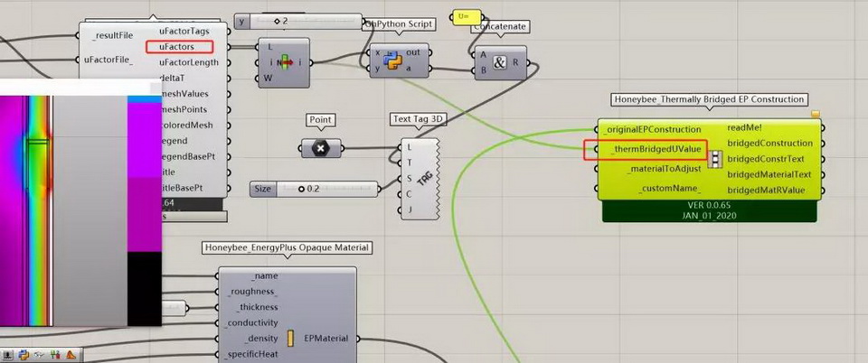Click the orange EPMaterial component icon
Image resolution: width=868 pixels, height=363 pixels.
291,339
